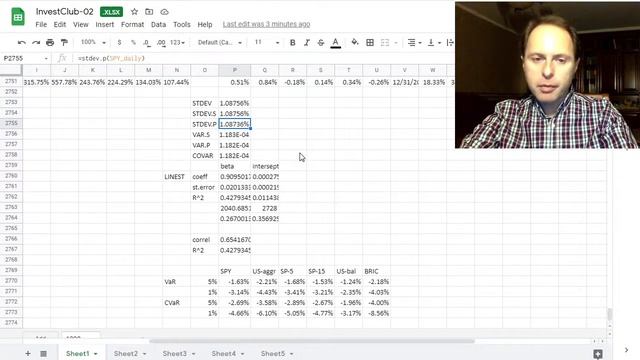Viewport: 640px width, 360px height.
Task: Switch to Sheet3 tab
Action: (x=175, y=353)
